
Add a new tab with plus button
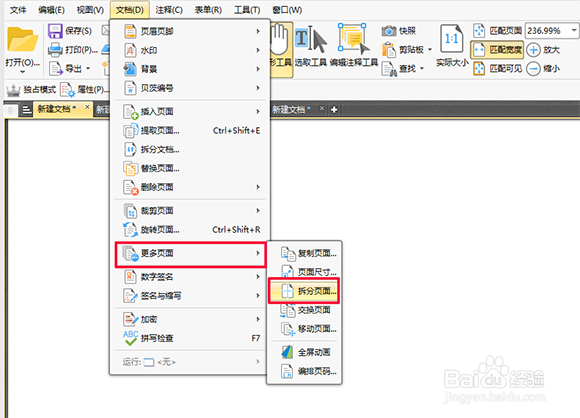pos(334,110)
